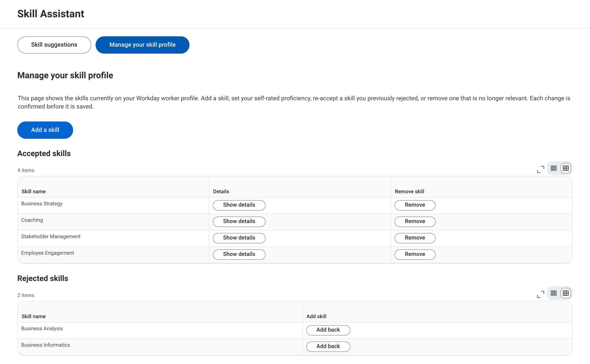Click the 2 items count label
The width and height of the screenshot is (590, 364).
pos(26,295)
